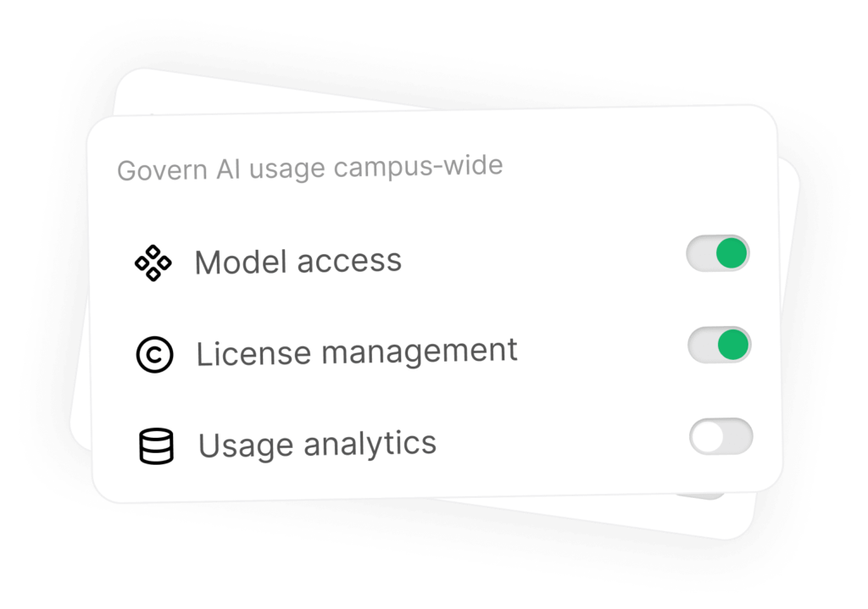The height and width of the screenshot is (609, 868).
Task: Click the green knob beside License management
Action: [x=733, y=345]
